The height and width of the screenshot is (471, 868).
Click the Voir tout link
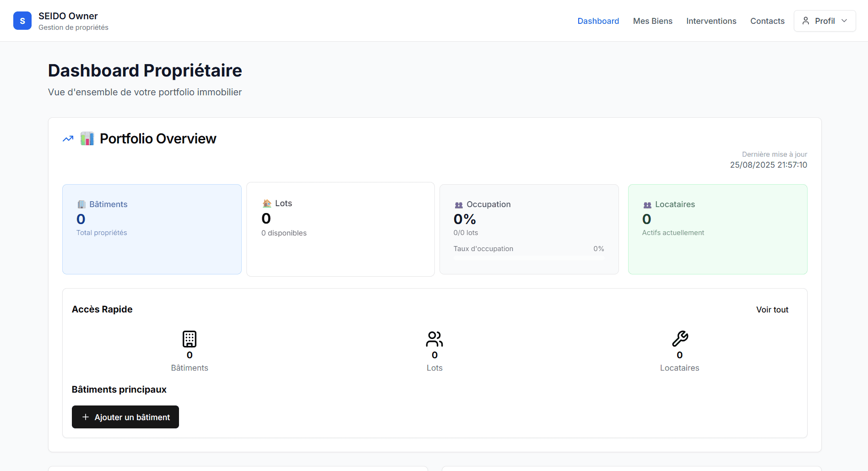pyautogui.click(x=772, y=309)
